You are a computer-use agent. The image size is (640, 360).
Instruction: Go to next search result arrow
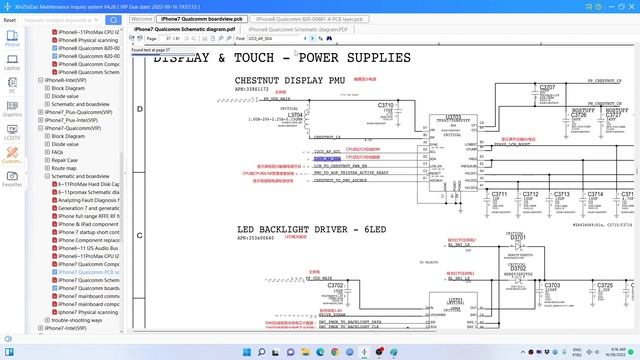[313, 38]
